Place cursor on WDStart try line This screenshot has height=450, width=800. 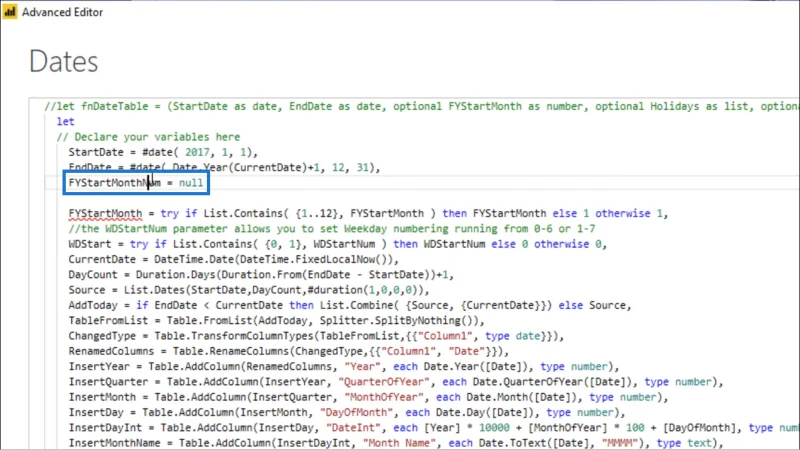pos(337,244)
